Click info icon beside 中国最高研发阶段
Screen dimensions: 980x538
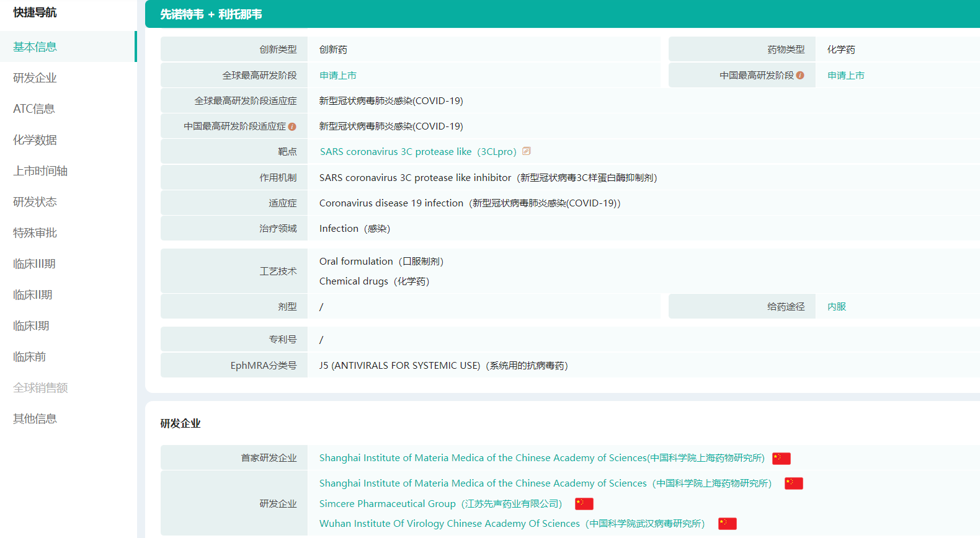(x=800, y=76)
